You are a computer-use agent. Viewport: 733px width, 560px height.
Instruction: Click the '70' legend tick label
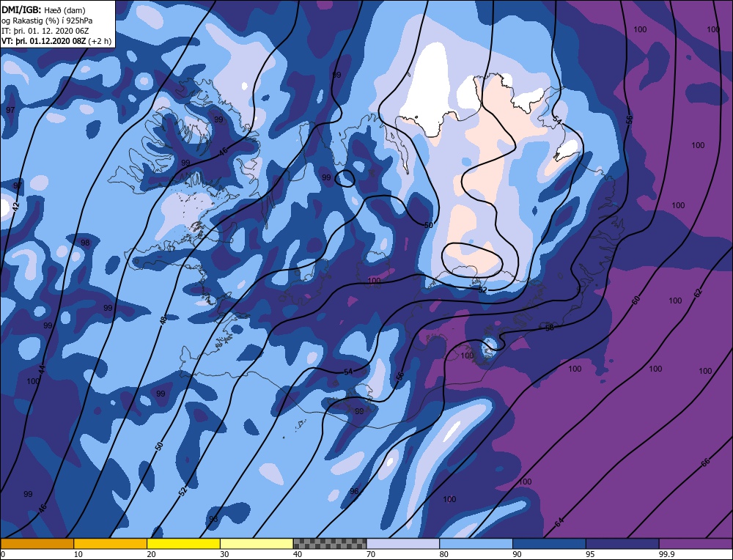coord(371,554)
